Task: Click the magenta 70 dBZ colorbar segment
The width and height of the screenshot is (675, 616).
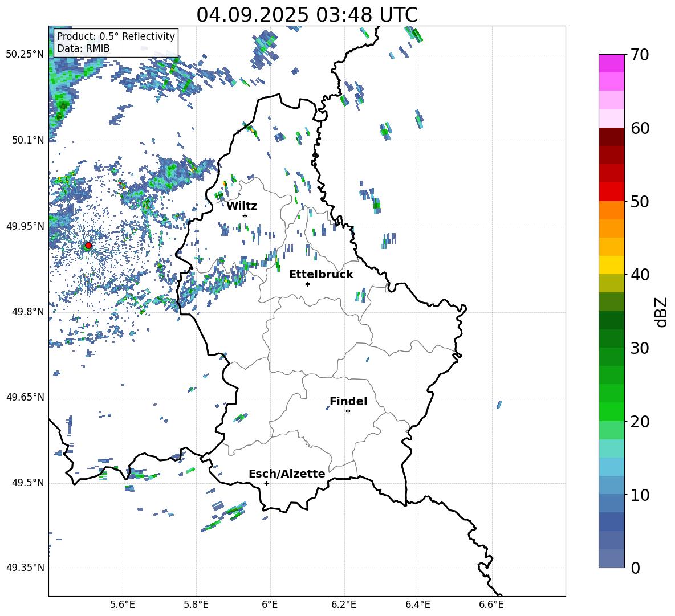Action: point(611,63)
